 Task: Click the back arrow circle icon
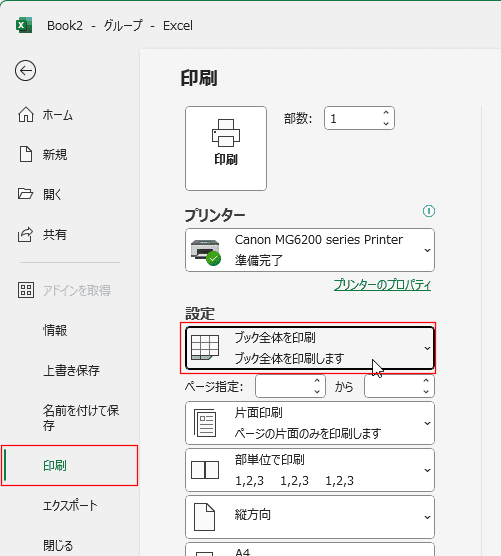tap(26, 71)
